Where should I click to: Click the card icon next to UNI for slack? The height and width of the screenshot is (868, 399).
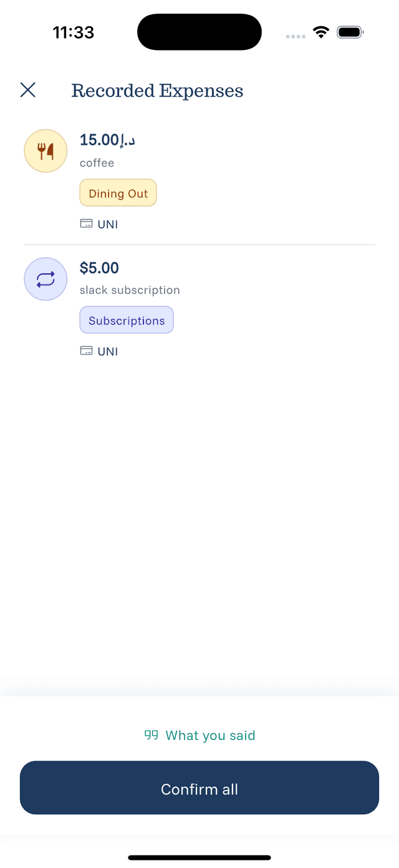[x=86, y=350]
